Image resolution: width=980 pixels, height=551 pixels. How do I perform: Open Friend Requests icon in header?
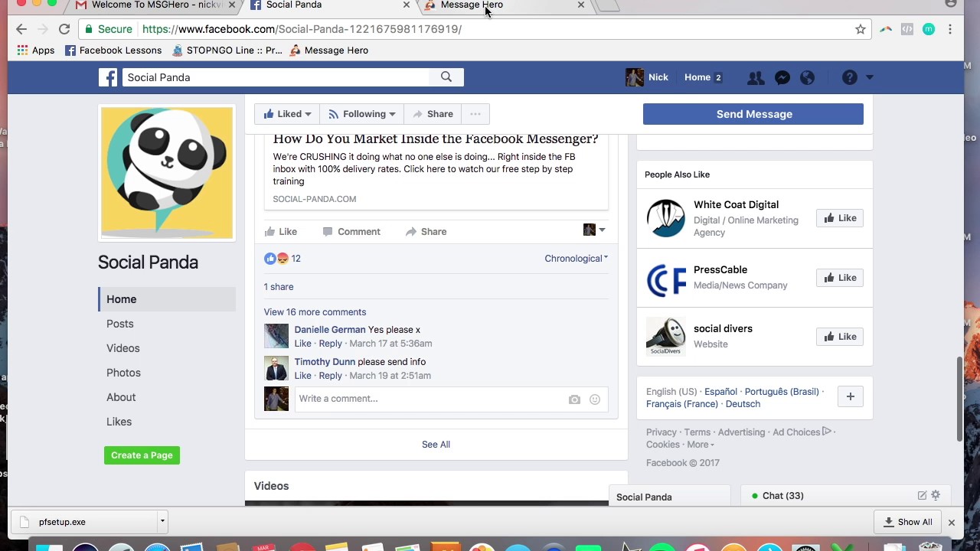click(756, 77)
